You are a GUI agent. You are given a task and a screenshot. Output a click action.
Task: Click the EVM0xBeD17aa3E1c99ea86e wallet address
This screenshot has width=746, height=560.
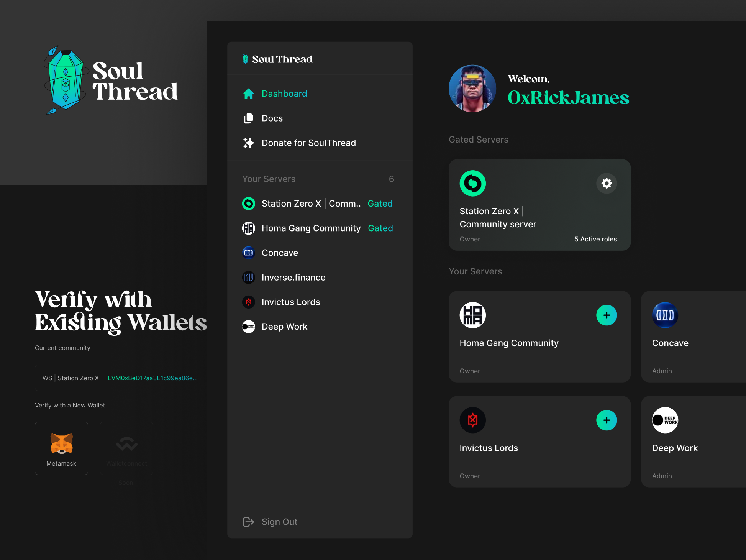click(152, 378)
